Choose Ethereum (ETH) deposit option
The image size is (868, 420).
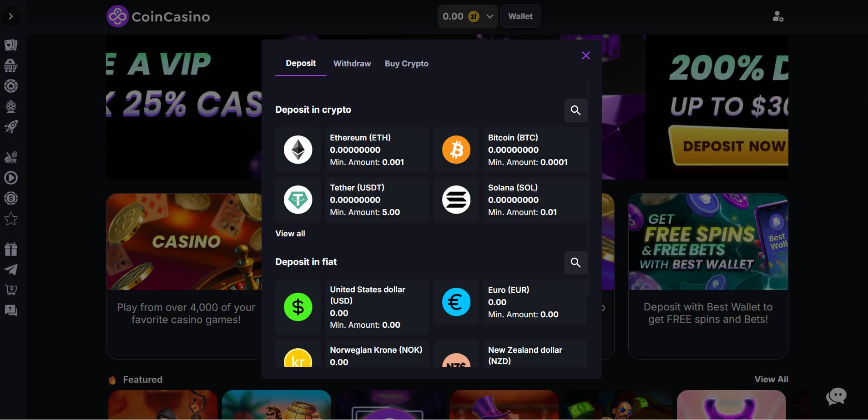[x=377, y=150]
